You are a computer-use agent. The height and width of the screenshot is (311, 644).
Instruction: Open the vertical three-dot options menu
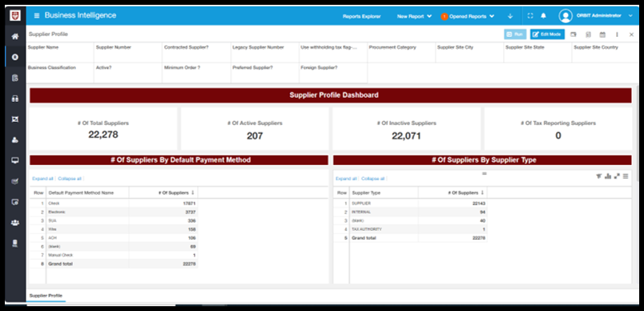point(617,34)
